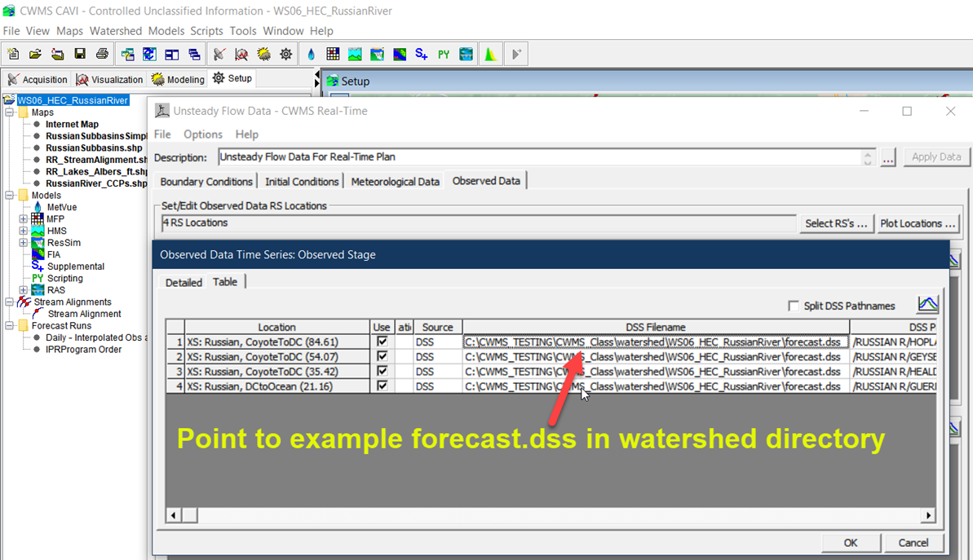Click the Tile Windows toolbar icon
Viewport: 973px width, 560px height.
click(x=172, y=55)
